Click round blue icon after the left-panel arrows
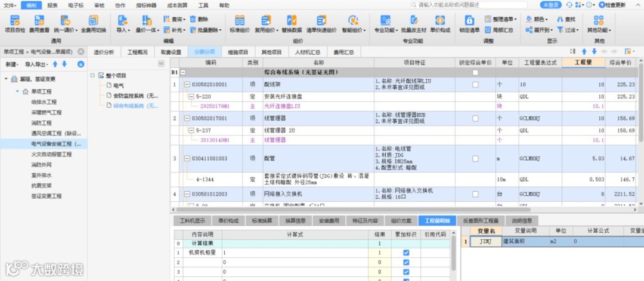Image resolution: width=644 pixels, height=281 pixels. [80, 64]
